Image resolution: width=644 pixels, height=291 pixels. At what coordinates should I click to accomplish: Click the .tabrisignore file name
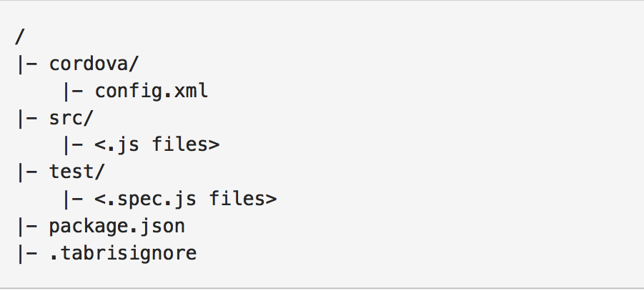pos(123,253)
